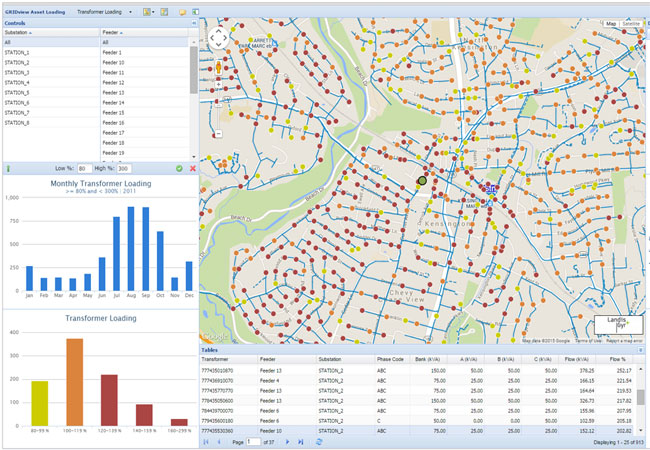
Task: Select Feeder 15 in the feeder list
Action: (144, 113)
